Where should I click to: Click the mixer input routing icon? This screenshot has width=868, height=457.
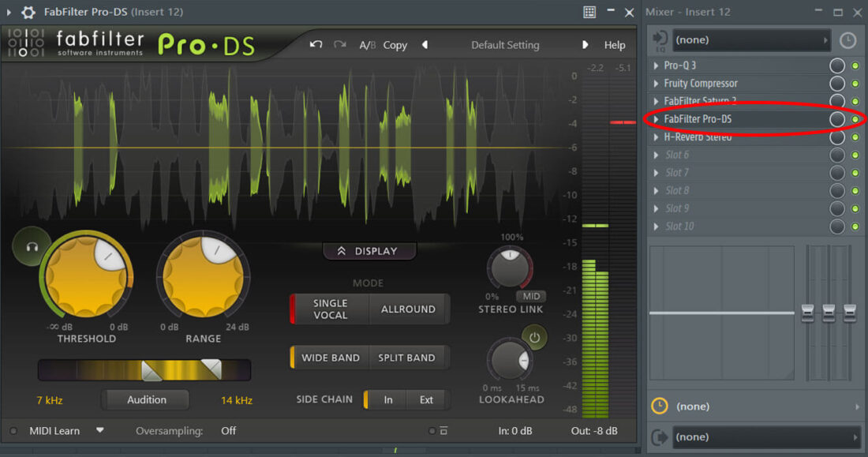tap(660, 39)
